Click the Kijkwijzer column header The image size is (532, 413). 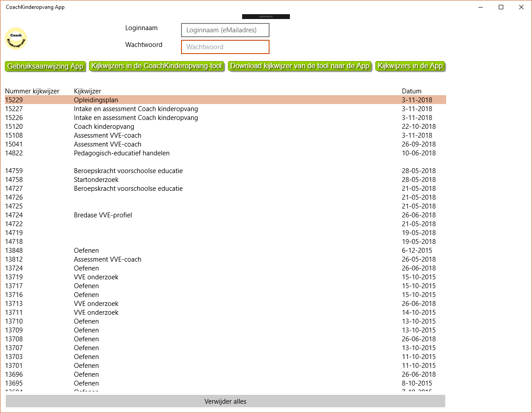88,91
